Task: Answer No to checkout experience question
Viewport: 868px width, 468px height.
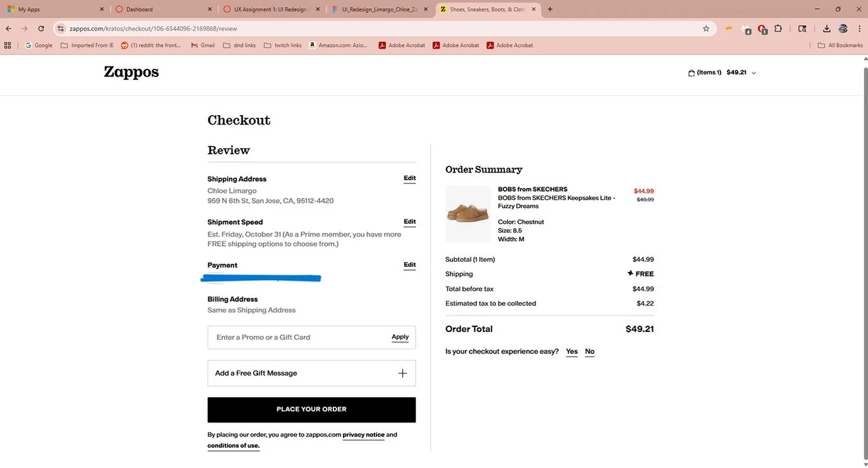Action: click(x=590, y=352)
